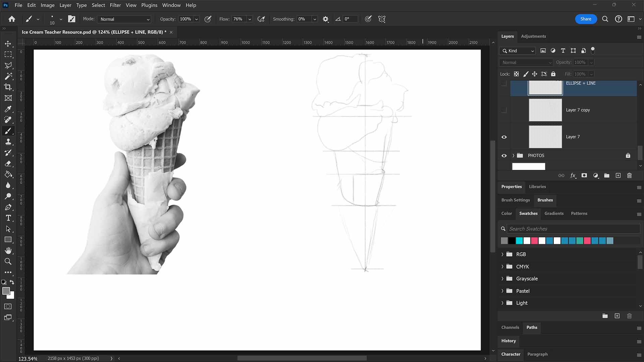Delete the selected layer via trash icon
Screen dimensions: 644x362
point(629,175)
